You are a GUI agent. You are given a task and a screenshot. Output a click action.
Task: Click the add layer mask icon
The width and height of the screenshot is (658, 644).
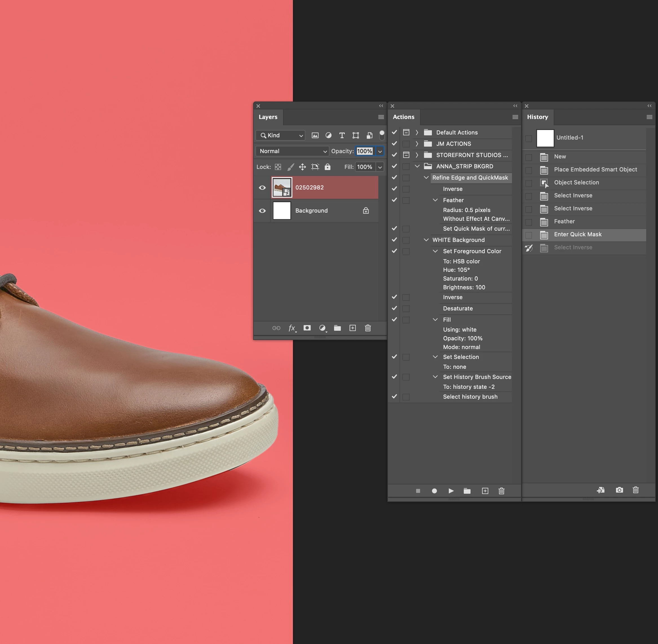pyautogui.click(x=307, y=328)
